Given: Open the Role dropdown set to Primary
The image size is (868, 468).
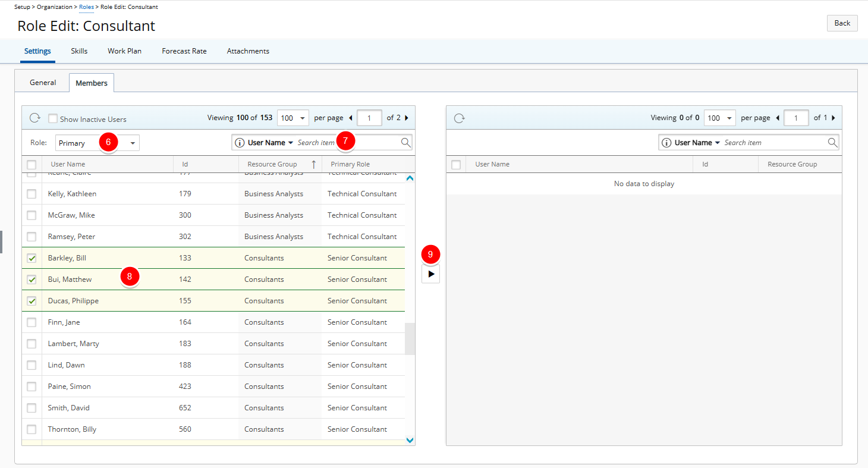Looking at the screenshot, I should coord(98,143).
